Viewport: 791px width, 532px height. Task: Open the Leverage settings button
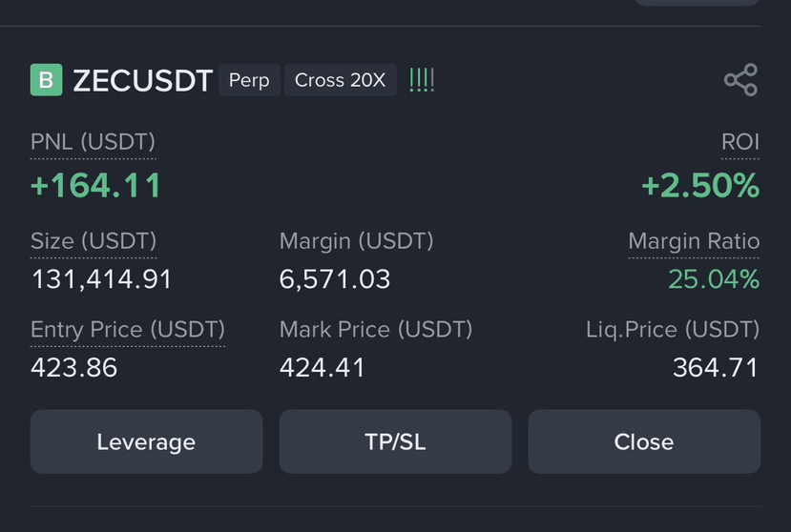[x=146, y=441]
